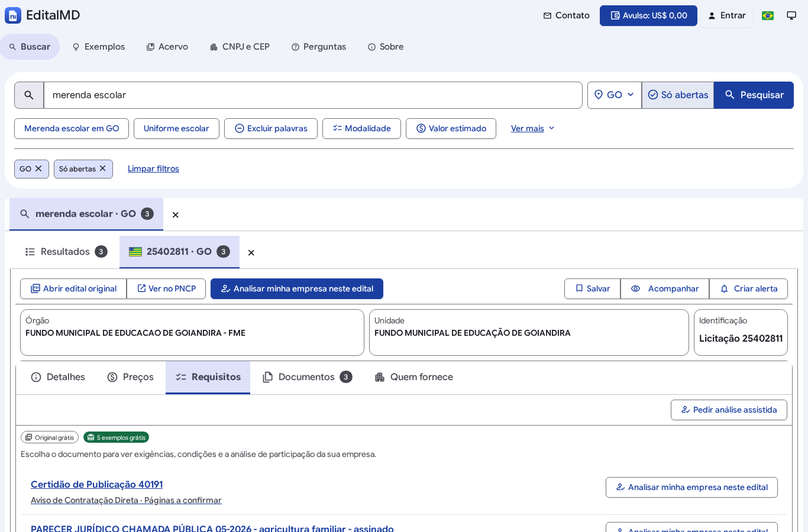Image resolution: width=808 pixels, height=532 pixels.
Task: Click the Criar alerta bell button
Action: 748,288
